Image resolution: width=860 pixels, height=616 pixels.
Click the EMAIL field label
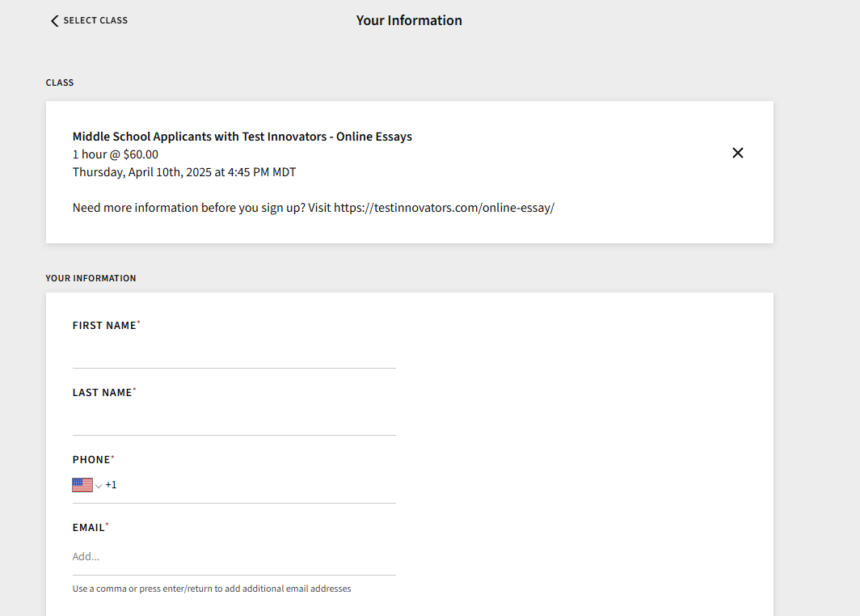pyautogui.click(x=88, y=528)
